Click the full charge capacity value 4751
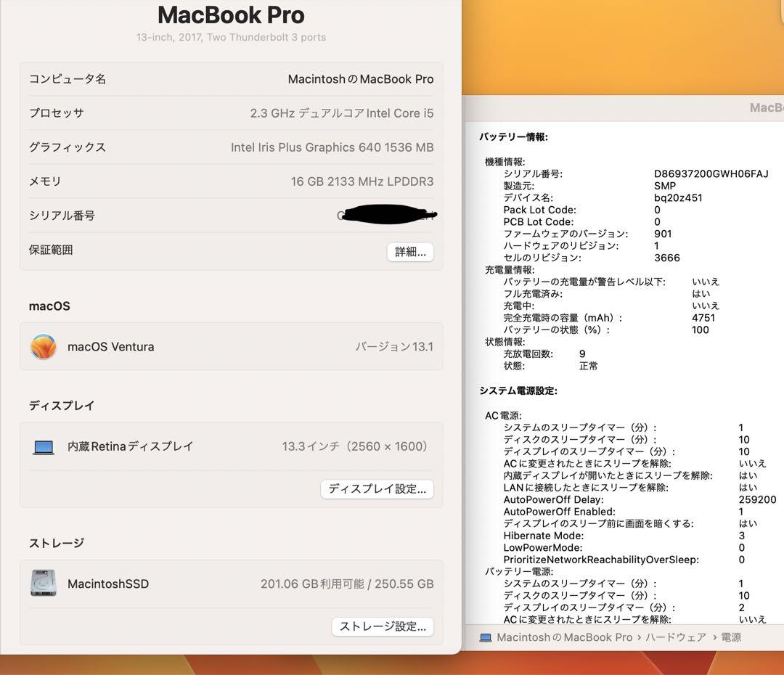Viewport: 784px width, 675px height. (x=703, y=317)
